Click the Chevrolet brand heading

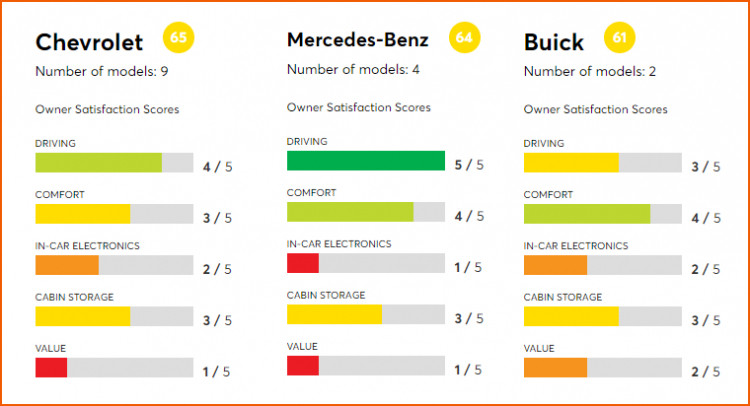click(x=89, y=42)
